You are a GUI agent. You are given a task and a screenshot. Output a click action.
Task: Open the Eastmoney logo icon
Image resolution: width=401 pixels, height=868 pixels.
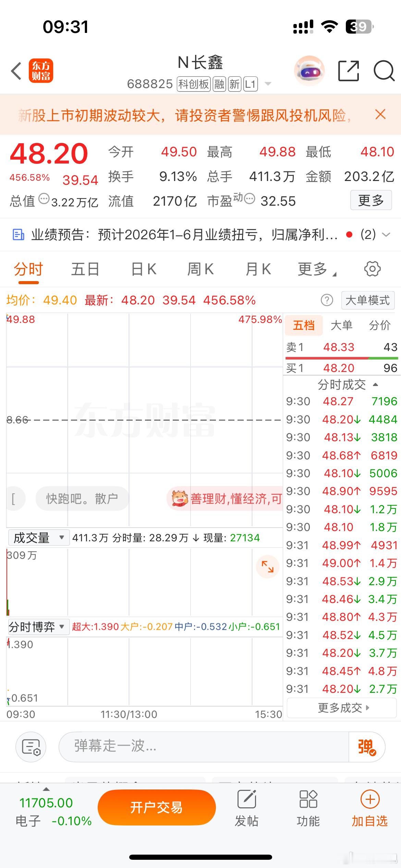41,71
